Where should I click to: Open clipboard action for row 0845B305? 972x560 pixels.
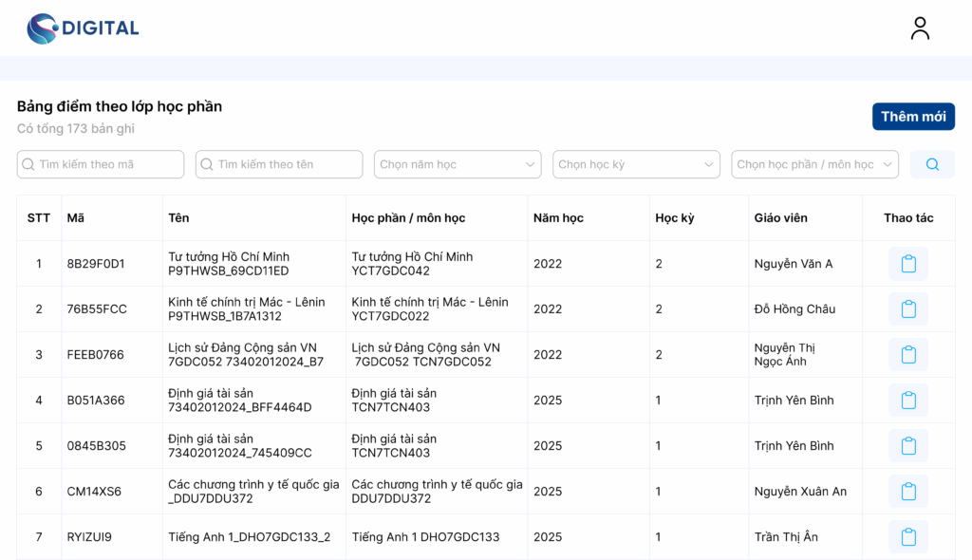click(x=908, y=446)
